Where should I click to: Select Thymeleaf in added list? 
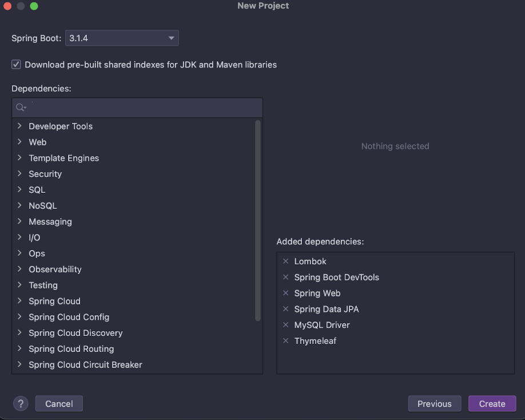(x=315, y=341)
